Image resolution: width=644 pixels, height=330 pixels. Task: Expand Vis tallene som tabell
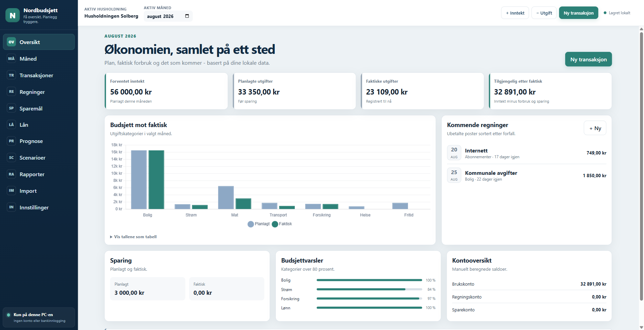(x=133, y=237)
